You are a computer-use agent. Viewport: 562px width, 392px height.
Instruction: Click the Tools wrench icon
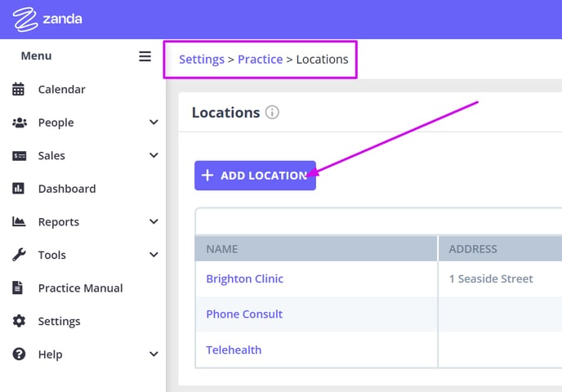19,255
